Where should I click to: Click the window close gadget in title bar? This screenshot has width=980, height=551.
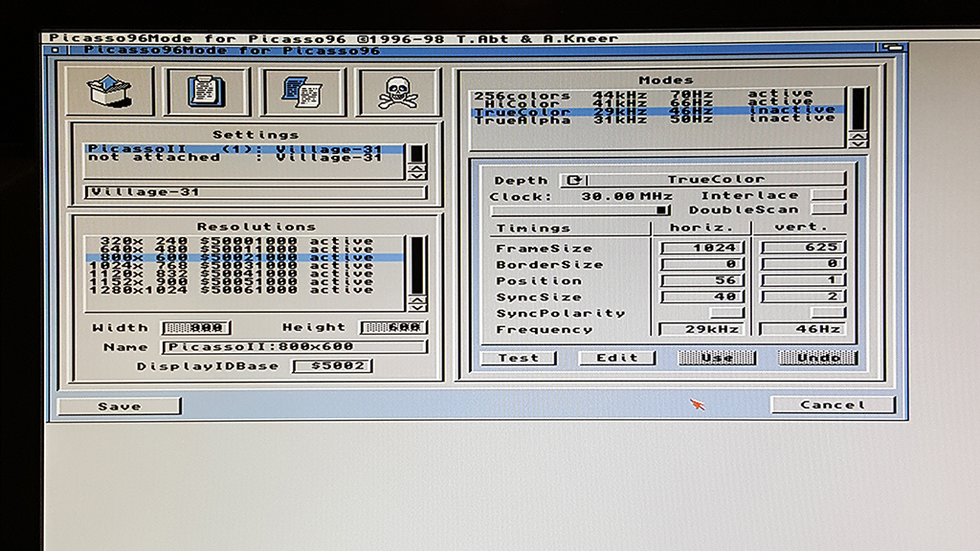click(55, 50)
